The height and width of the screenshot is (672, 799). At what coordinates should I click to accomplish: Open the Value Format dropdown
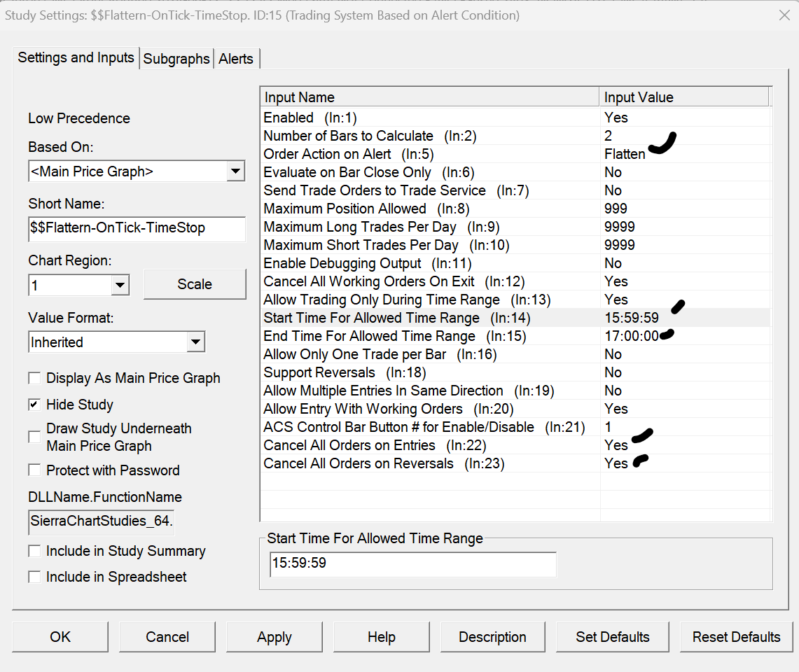196,342
